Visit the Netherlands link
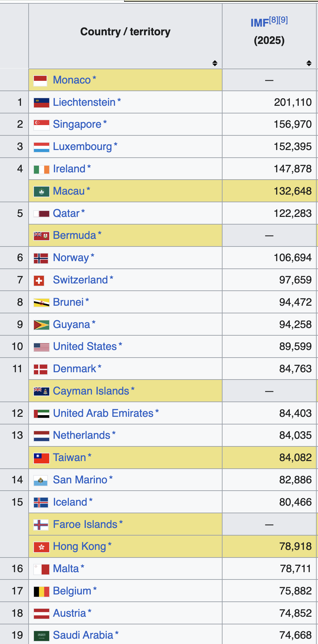318x644 pixels. click(x=81, y=435)
